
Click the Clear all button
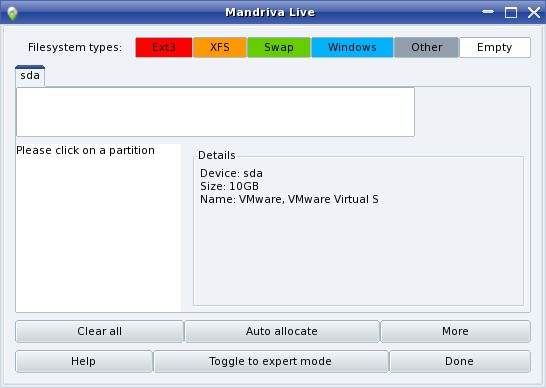(x=99, y=331)
